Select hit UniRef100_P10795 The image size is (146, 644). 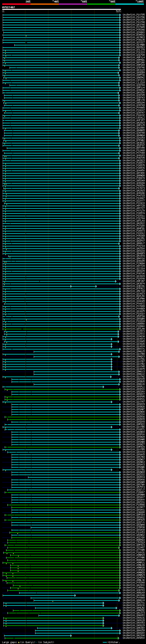pos(134,15)
